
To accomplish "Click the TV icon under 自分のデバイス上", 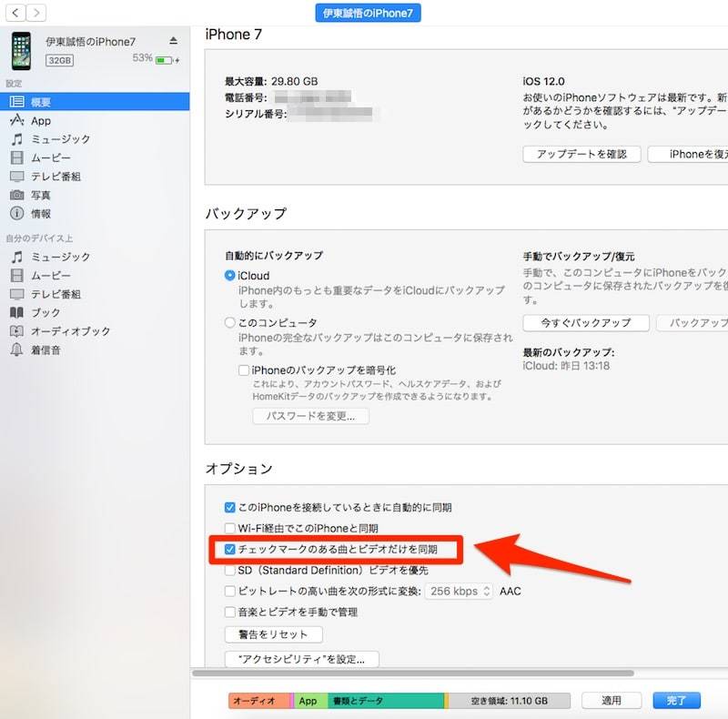I will point(17,294).
